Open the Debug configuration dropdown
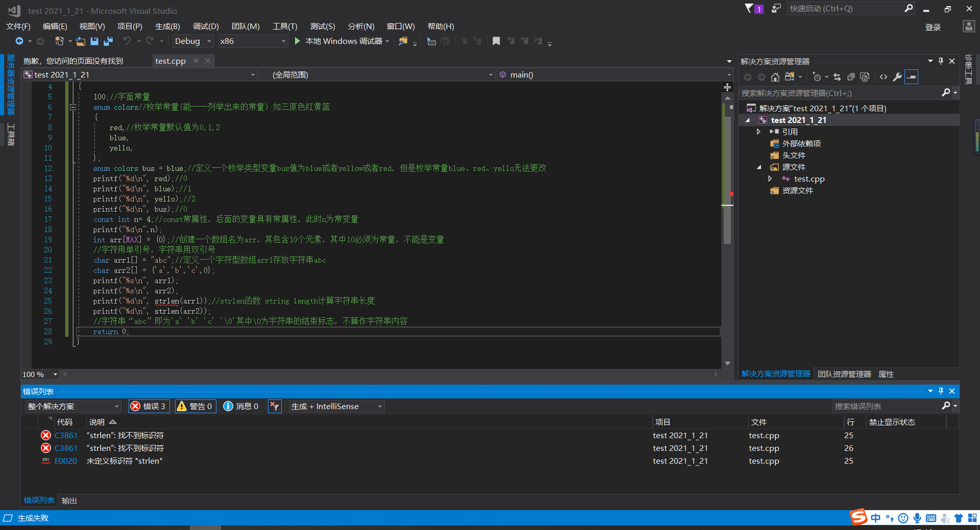The width and height of the screenshot is (980, 530). click(x=192, y=41)
